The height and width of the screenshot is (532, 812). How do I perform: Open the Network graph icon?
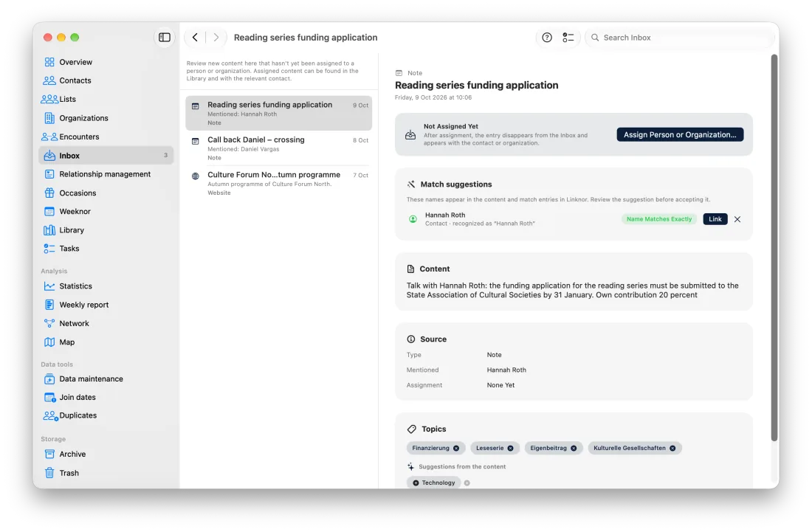click(49, 323)
